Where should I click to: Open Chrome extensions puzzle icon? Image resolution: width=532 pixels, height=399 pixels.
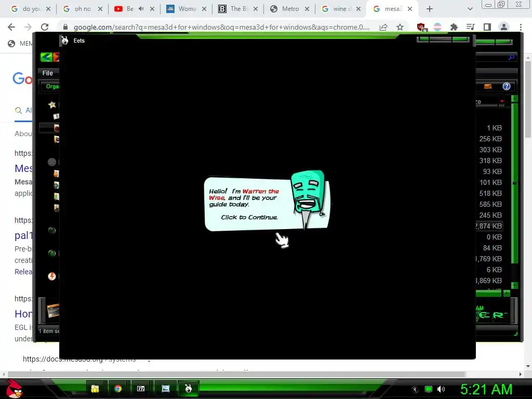tap(454, 27)
